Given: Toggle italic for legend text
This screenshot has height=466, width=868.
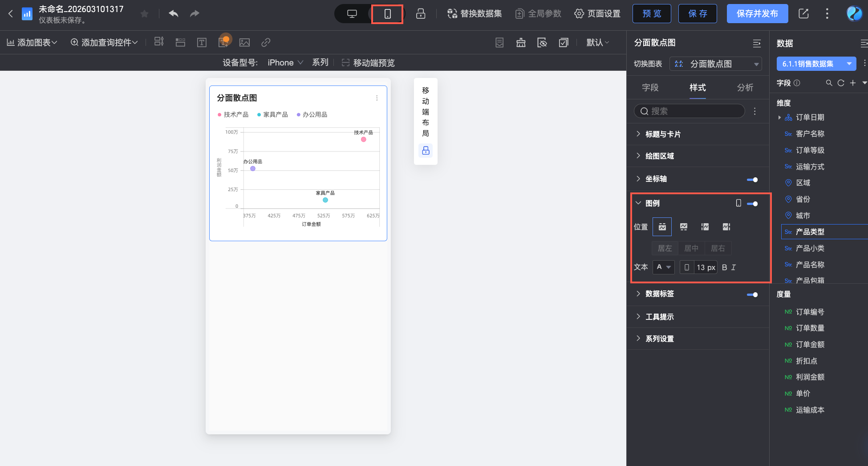Looking at the screenshot, I should click(734, 267).
